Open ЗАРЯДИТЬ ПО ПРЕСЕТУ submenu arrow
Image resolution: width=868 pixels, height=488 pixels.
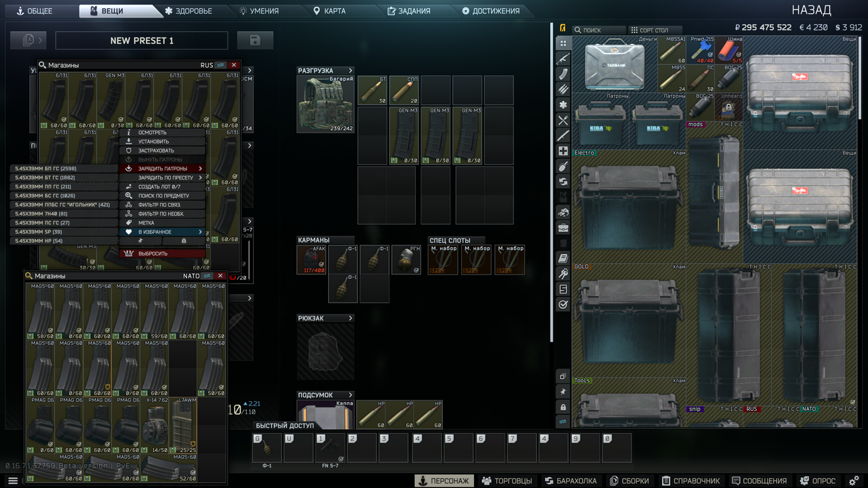pyautogui.click(x=201, y=178)
